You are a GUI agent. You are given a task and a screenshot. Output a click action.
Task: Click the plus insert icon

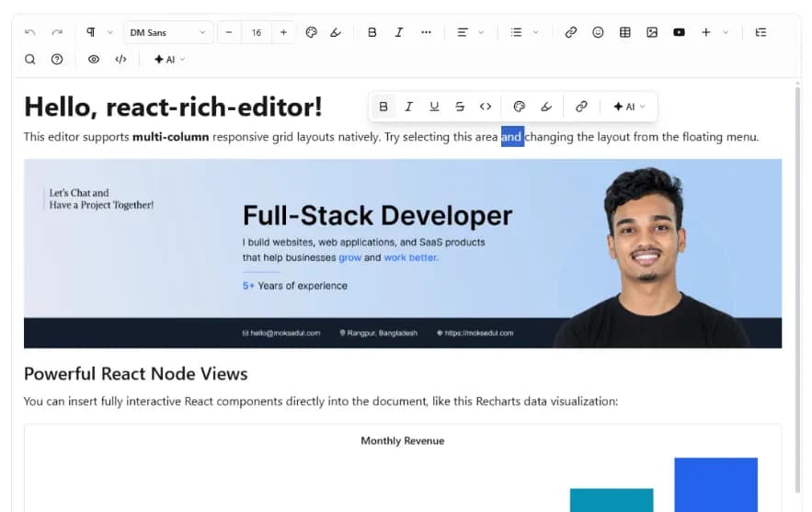pyautogui.click(x=706, y=32)
